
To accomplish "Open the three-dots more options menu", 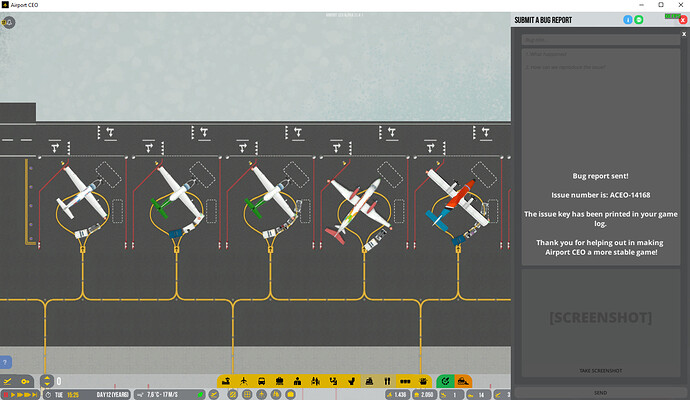I will (x=405, y=381).
